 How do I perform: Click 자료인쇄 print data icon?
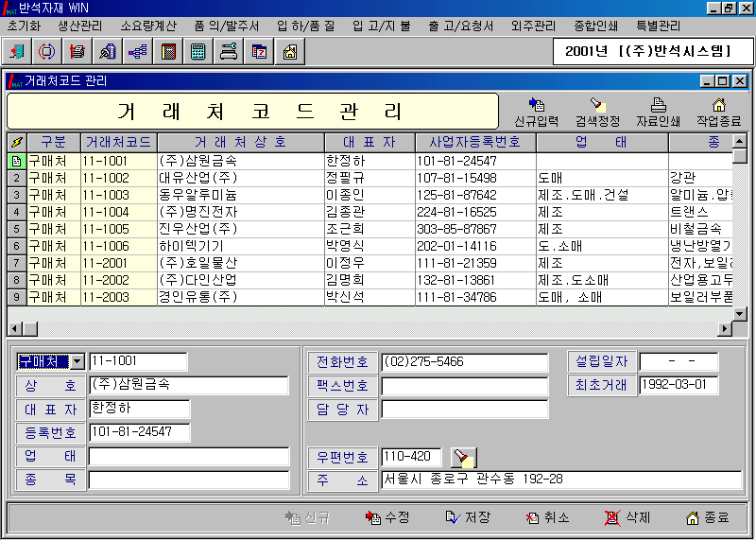[x=658, y=112]
